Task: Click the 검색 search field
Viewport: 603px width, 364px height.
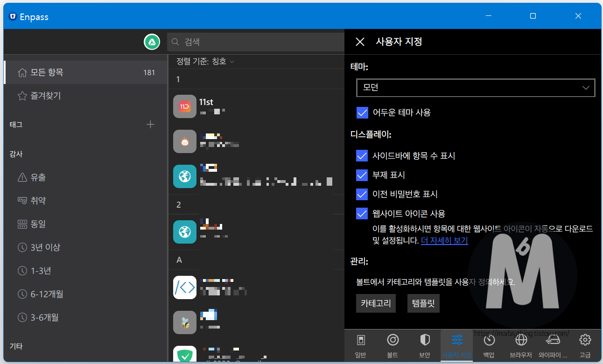Action: (257, 42)
